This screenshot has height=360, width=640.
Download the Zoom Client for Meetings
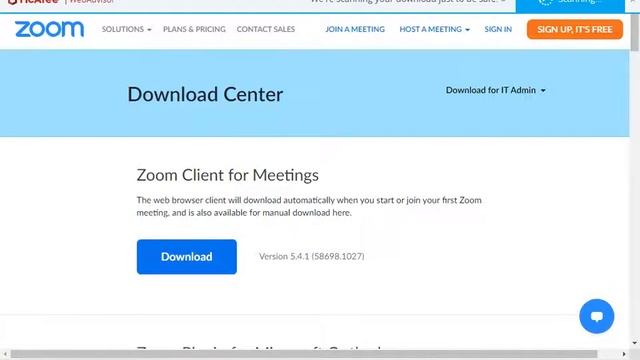pyautogui.click(x=187, y=257)
